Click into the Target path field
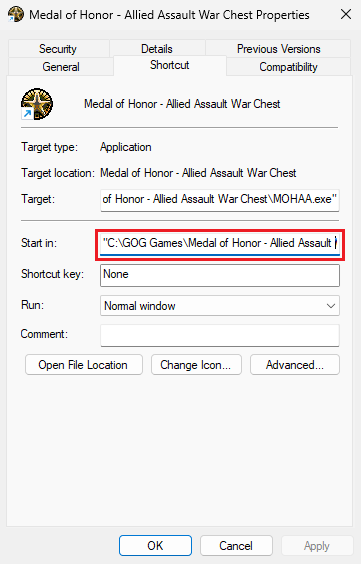The image size is (361, 564). [220, 200]
